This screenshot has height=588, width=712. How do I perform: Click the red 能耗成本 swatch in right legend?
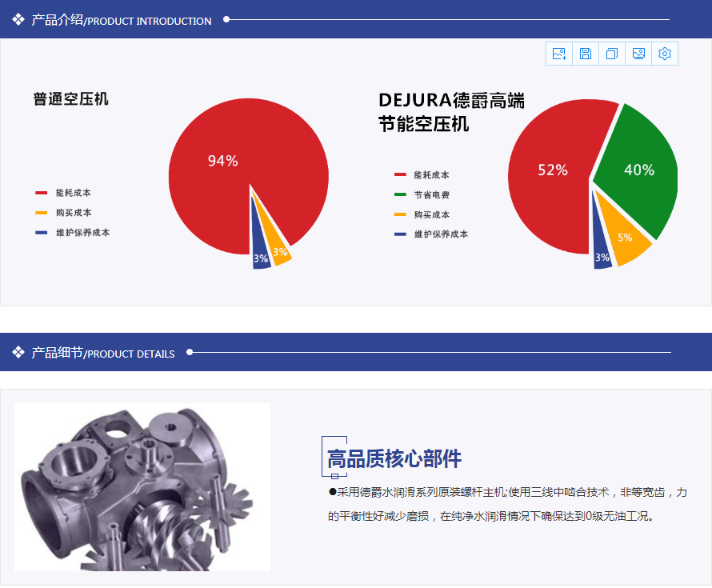pyautogui.click(x=401, y=175)
